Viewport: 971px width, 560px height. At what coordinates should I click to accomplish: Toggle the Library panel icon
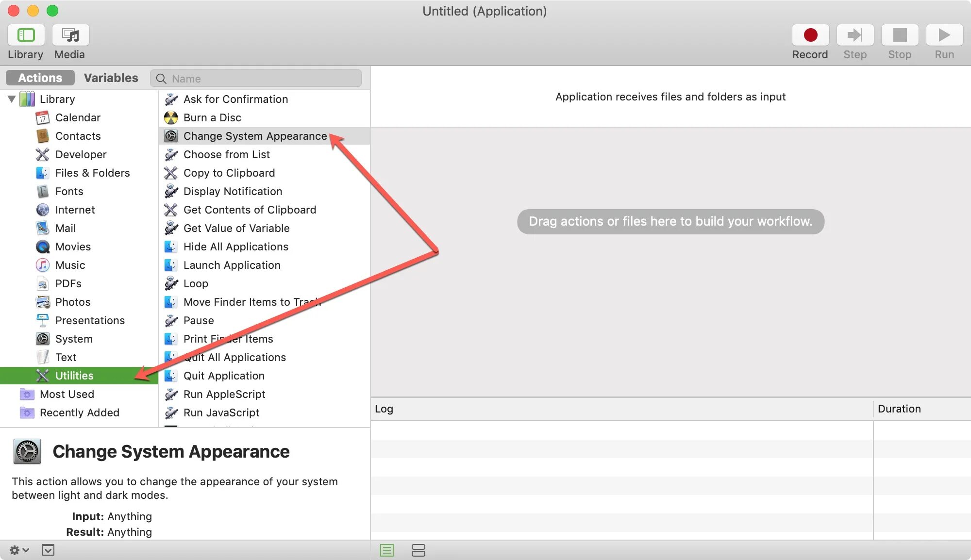pos(26,35)
